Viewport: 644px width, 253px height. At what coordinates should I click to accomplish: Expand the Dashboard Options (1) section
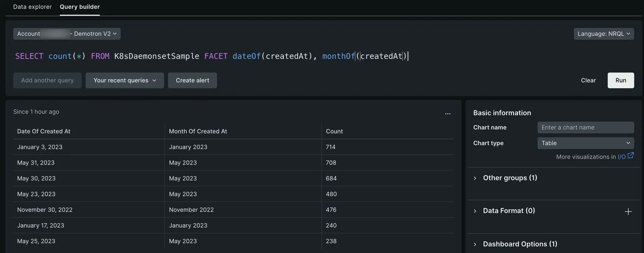520,244
